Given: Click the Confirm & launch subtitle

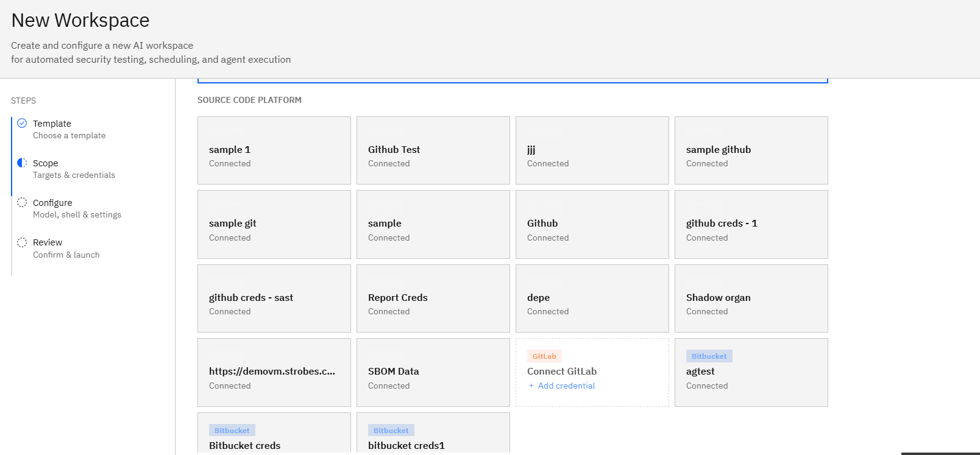Looking at the screenshot, I should point(66,255).
